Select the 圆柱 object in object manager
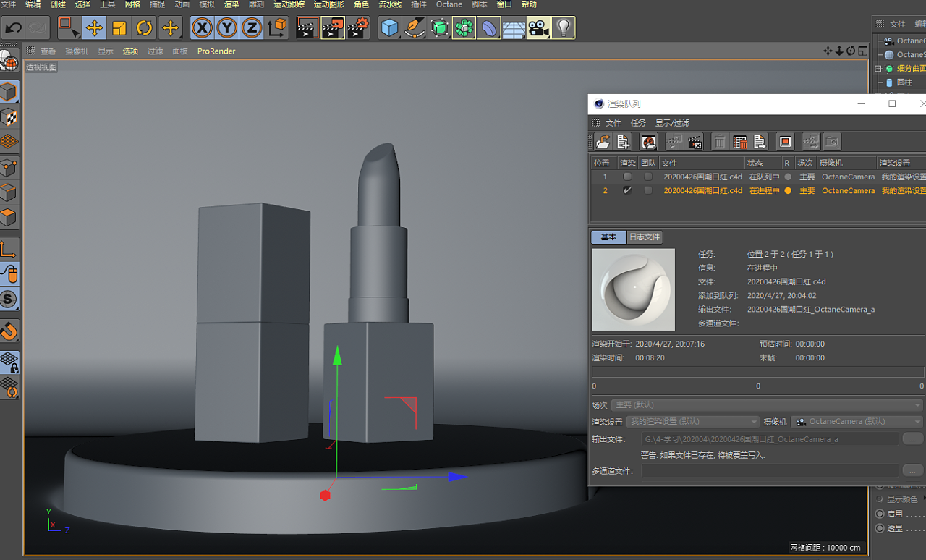The width and height of the screenshot is (926, 560). [x=904, y=82]
